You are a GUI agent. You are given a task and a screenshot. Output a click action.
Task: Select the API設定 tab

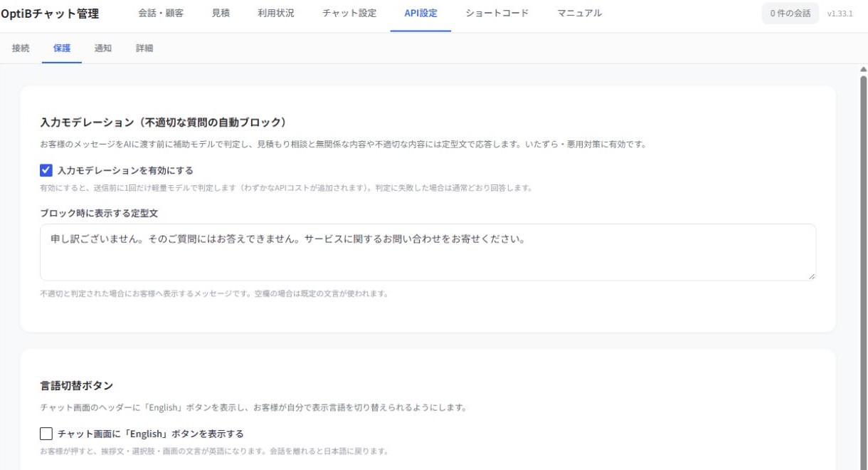tap(420, 14)
